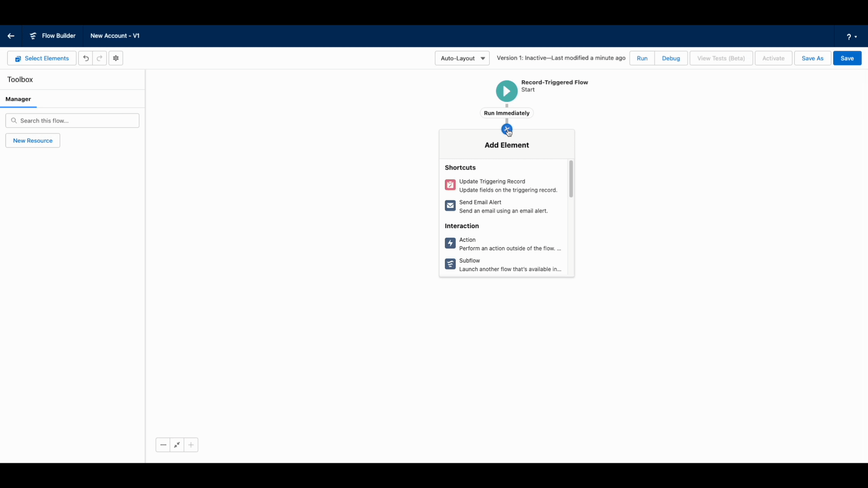Zoom out using the minus icon
868x488 pixels.
163,445
